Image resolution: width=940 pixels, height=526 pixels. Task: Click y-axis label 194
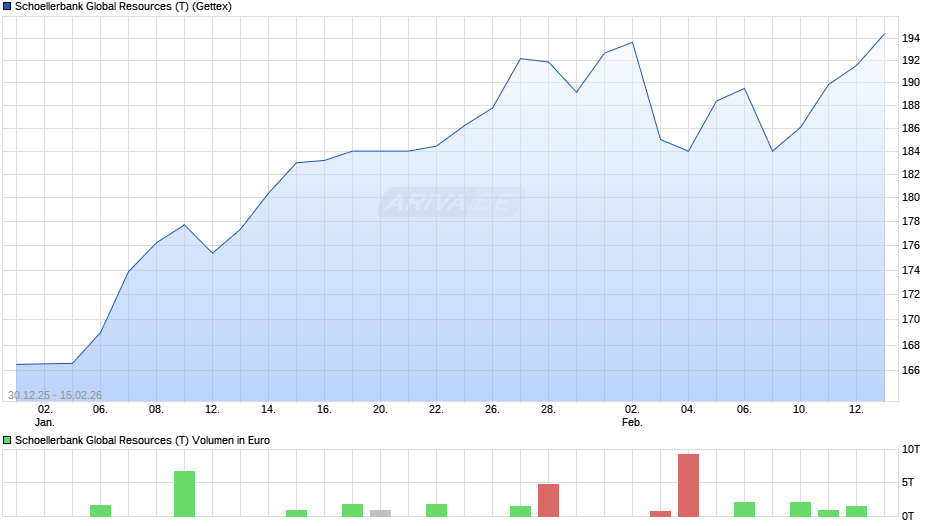click(x=911, y=38)
